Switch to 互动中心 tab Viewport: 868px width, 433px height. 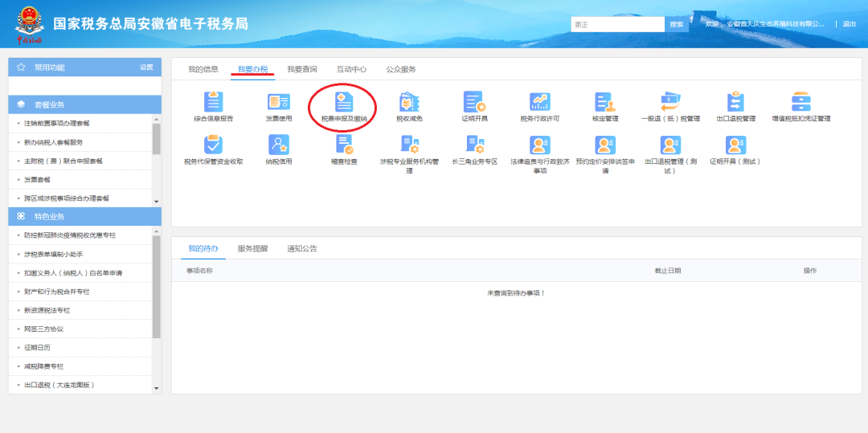[x=351, y=69]
